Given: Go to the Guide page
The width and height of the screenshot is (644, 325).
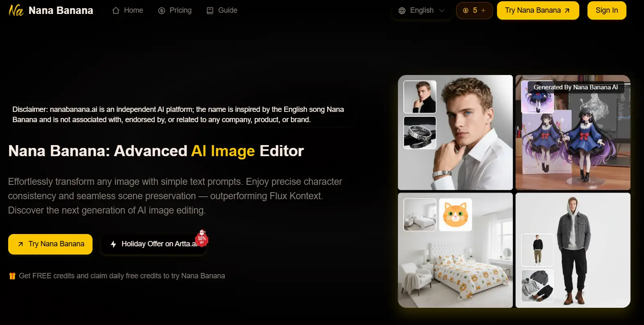Looking at the screenshot, I should tap(227, 10).
